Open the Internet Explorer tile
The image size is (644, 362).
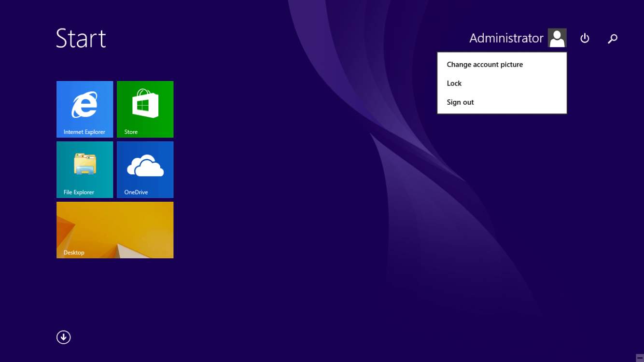point(85,109)
